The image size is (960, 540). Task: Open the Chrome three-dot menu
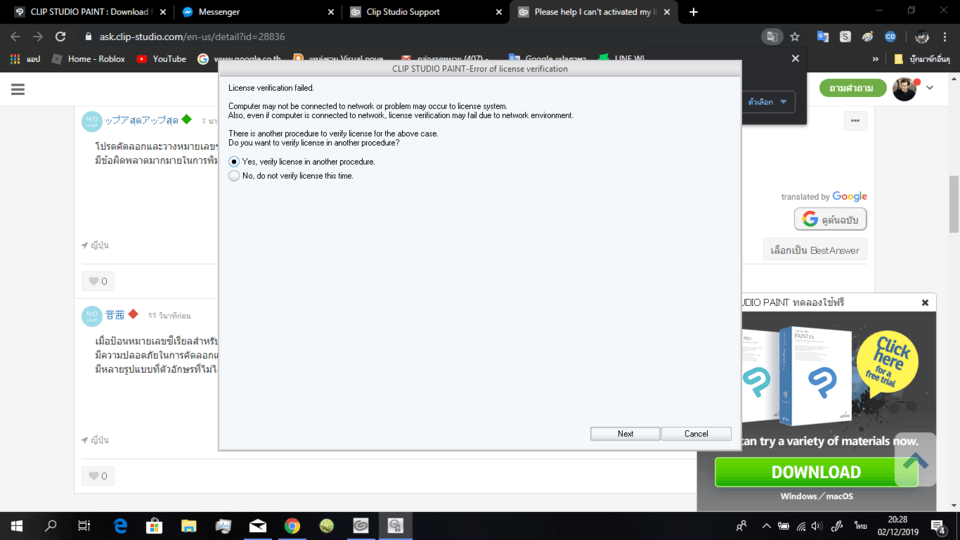(x=945, y=37)
